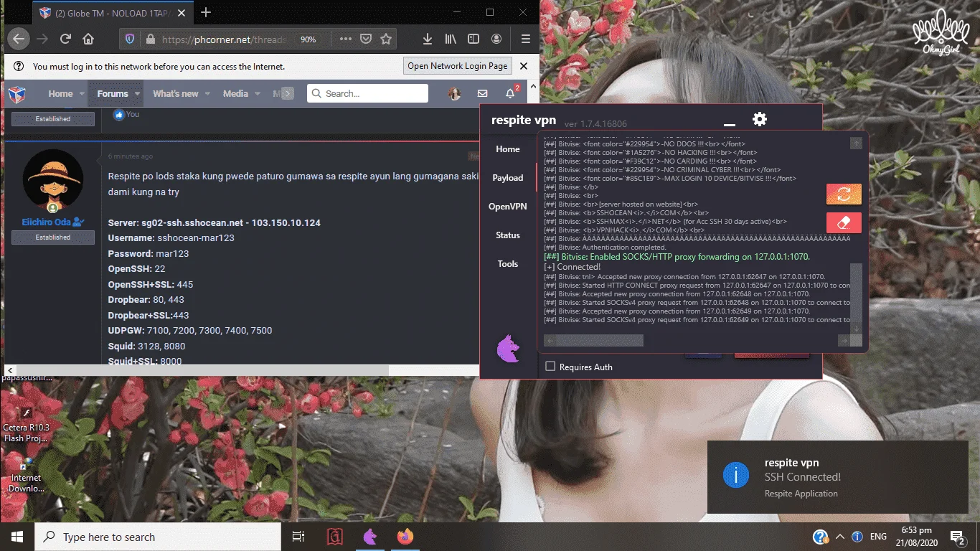Viewport: 980px width, 551px height.
Task: Close the Globe TM browser tab
Action: coord(183,13)
